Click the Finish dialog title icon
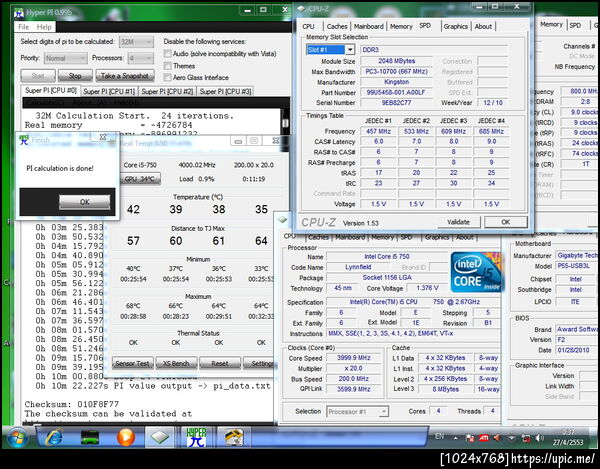Viewport: 600px width, 469px height. tap(24, 140)
